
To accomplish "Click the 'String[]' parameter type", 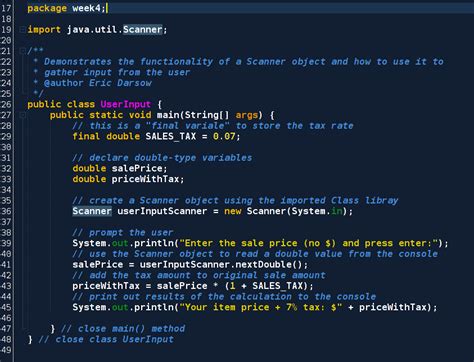I will tap(207, 115).
